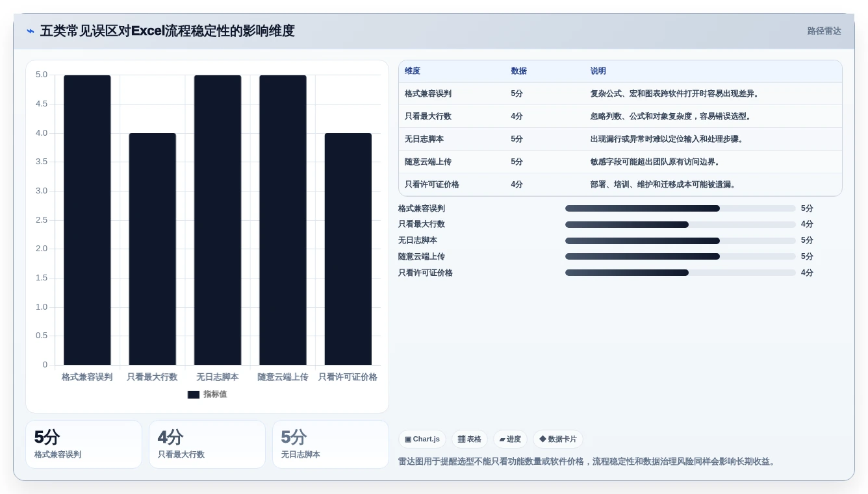Click the 随意云端上传 progress bar
Image resolution: width=868 pixels, height=494 pixels.
[680, 256]
